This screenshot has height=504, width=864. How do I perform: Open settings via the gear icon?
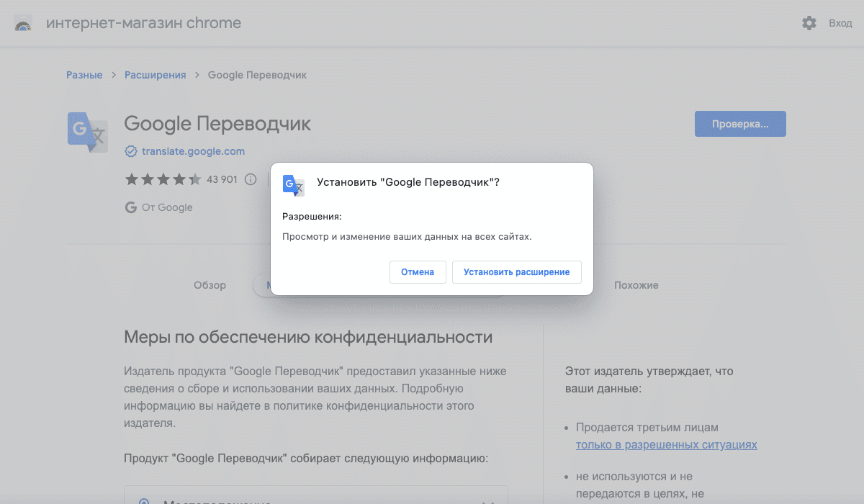[x=809, y=23]
